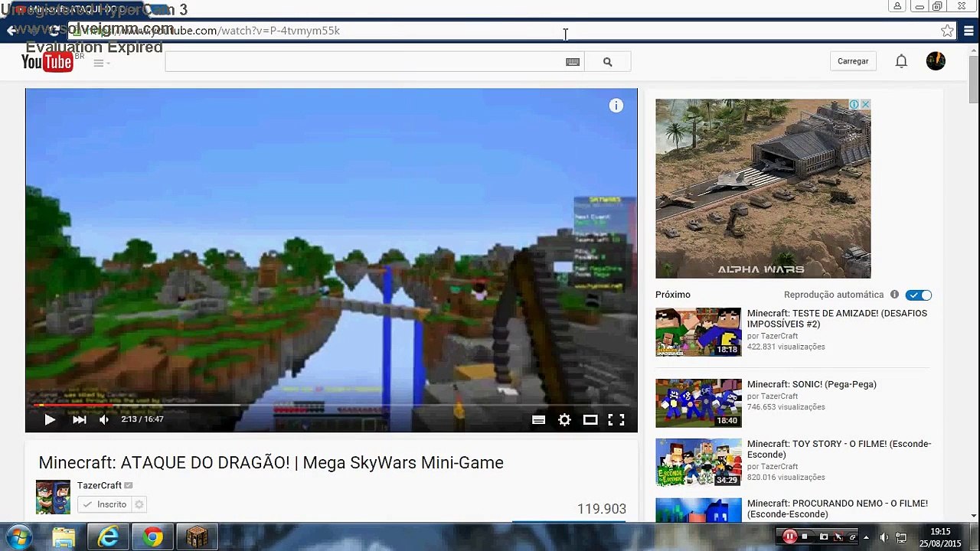Click the video title 'ATAQUE DO DRAGÃO'

pos(271,462)
